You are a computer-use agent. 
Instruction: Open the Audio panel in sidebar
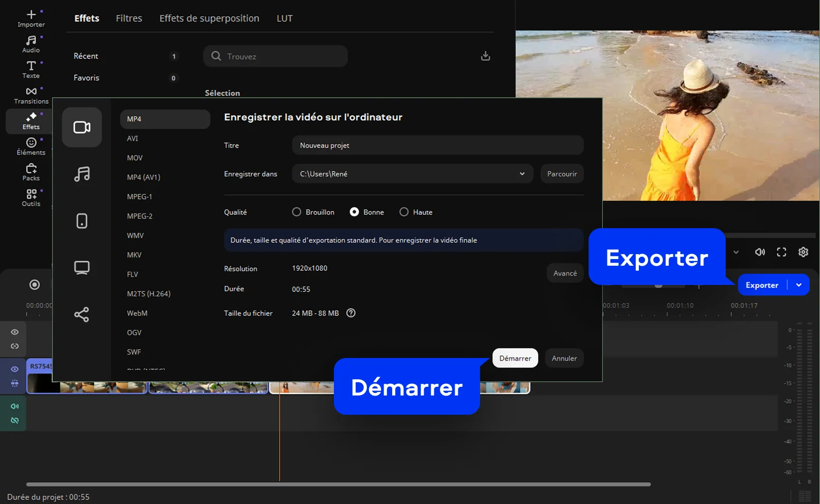pos(31,44)
